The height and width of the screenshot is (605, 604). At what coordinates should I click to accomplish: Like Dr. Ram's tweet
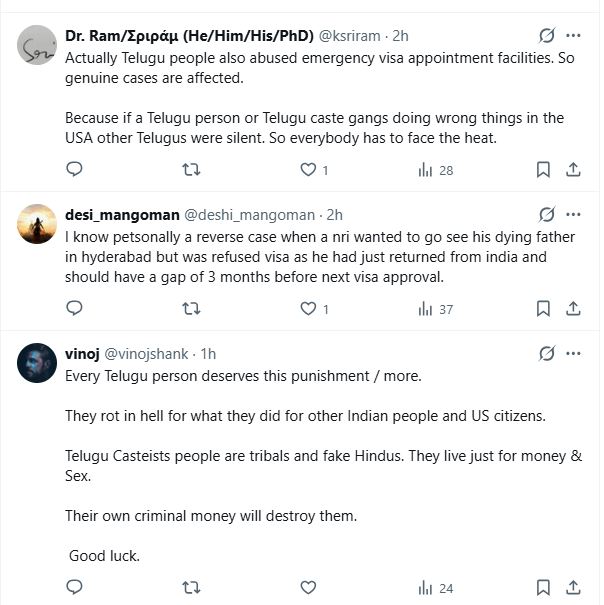pyautogui.click(x=308, y=170)
